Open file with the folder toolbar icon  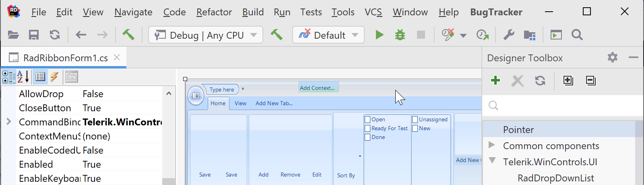[13, 35]
